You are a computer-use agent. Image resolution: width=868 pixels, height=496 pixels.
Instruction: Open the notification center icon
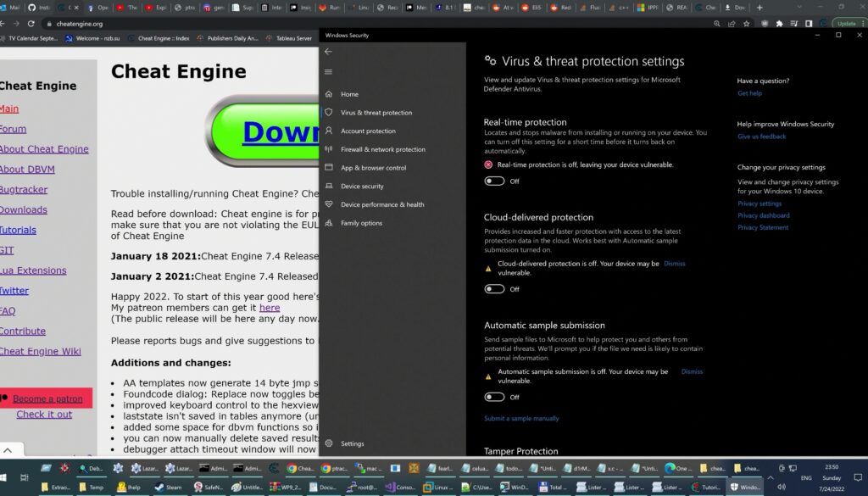tap(858, 477)
